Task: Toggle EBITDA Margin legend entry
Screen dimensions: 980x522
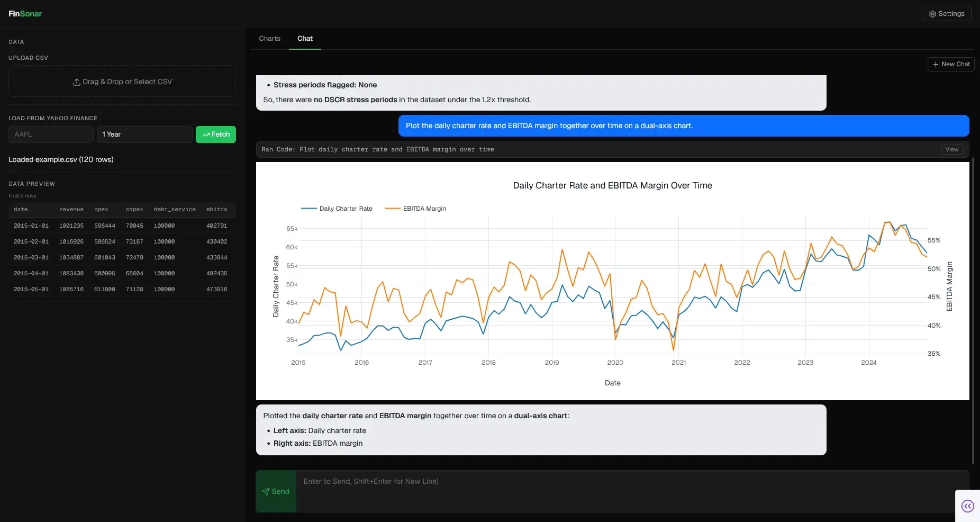Action: [415, 209]
